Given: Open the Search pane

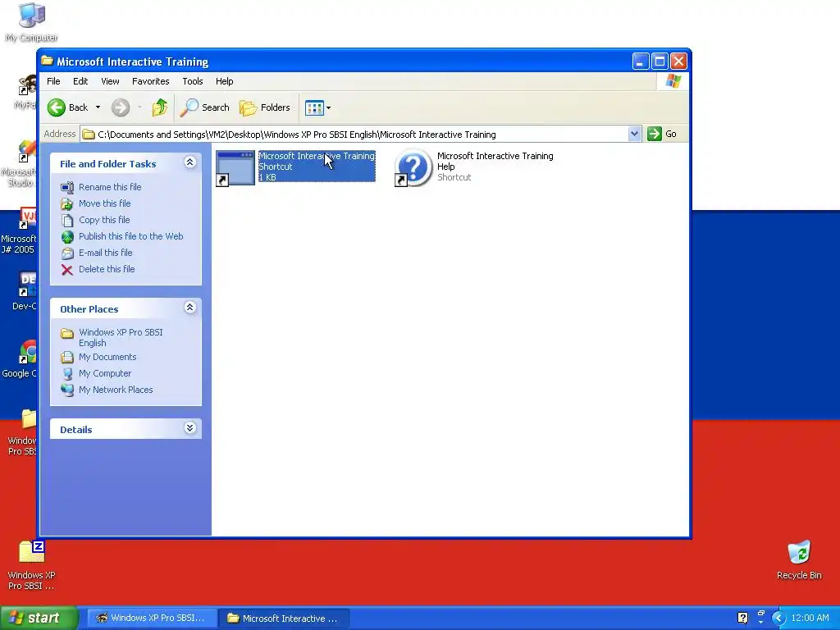Looking at the screenshot, I should (x=204, y=107).
